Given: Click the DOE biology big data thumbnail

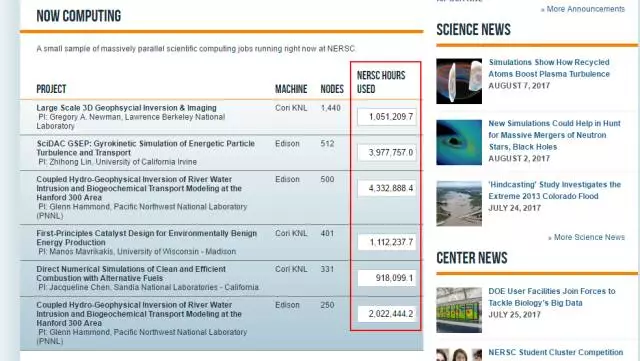Looking at the screenshot, I should [459, 310].
